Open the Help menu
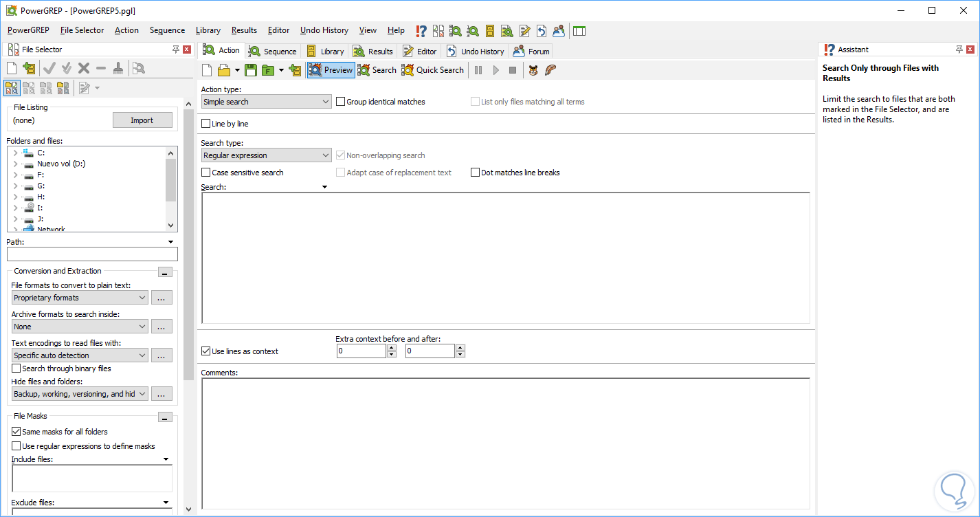980x517 pixels. [x=396, y=30]
